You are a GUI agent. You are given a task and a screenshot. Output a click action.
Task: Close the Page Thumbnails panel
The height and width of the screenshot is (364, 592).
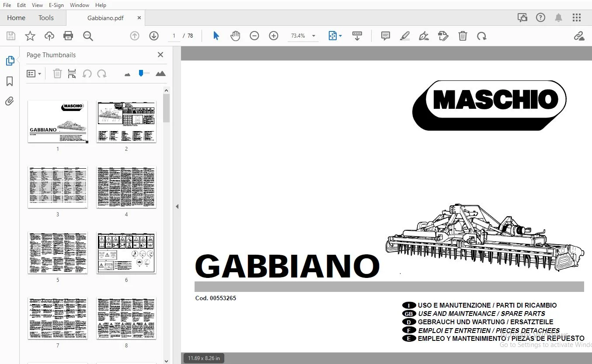(160, 55)
